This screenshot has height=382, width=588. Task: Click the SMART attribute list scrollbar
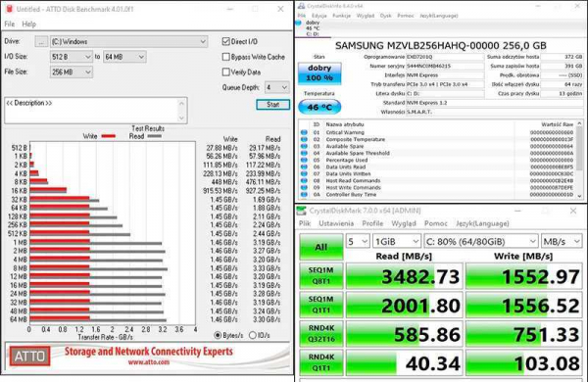coord(579,160)
